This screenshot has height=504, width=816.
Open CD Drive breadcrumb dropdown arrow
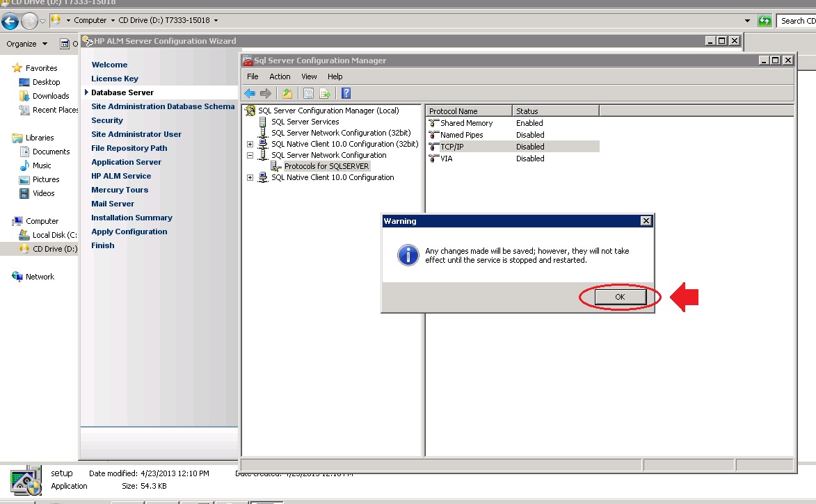click(216, 20)
